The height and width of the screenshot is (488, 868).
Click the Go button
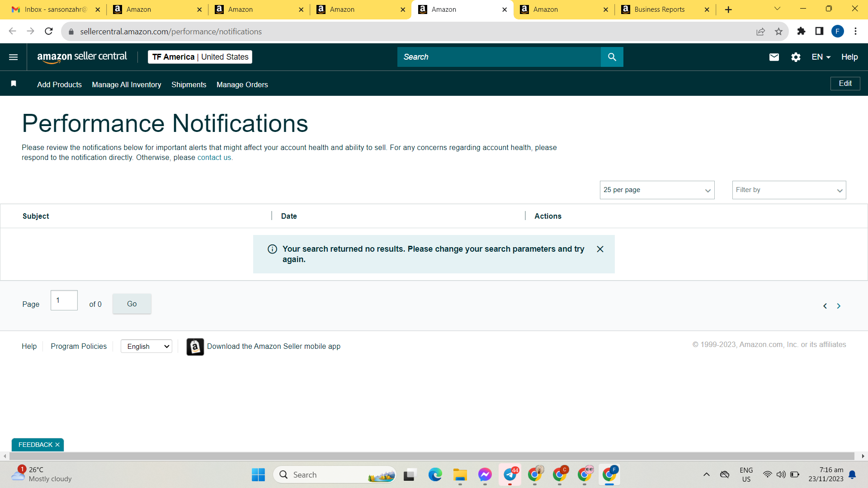point(132,304)
